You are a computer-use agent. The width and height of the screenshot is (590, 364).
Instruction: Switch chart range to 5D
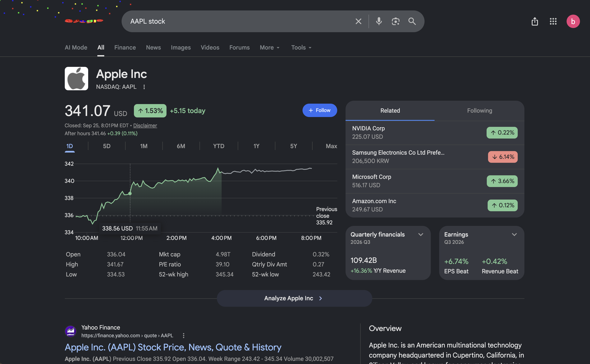(107, 146)
